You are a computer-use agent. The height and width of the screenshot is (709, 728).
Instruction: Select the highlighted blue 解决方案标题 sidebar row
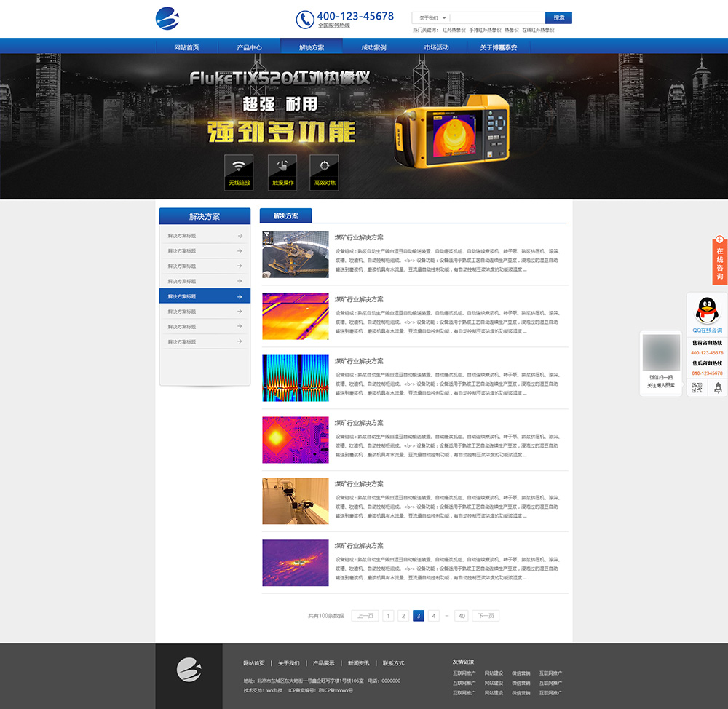click(x=205, y=296)
